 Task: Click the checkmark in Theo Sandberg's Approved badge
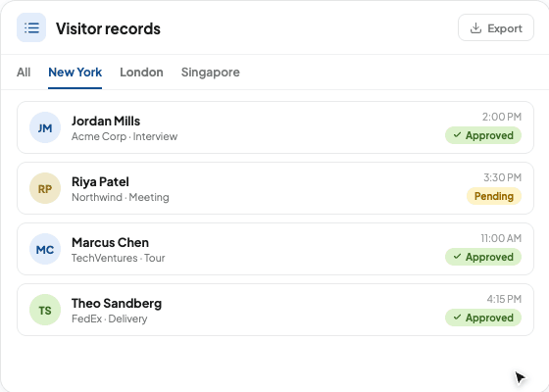click(457, 318)
